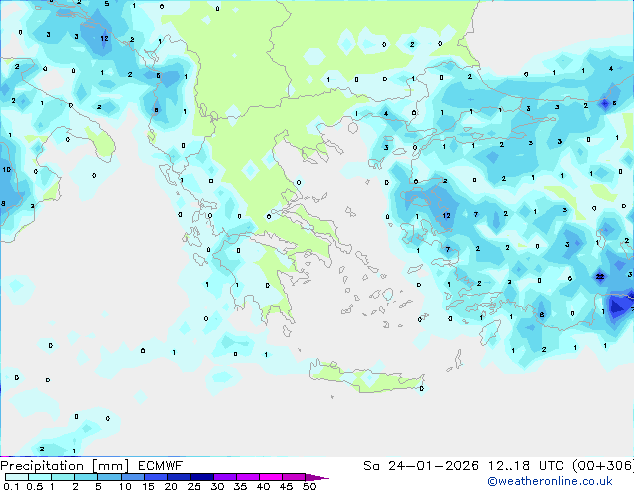The height and width of the screenshot is (490, 634).
Task: Click the 'ECMWF' model label
Action: coord(161,466)
